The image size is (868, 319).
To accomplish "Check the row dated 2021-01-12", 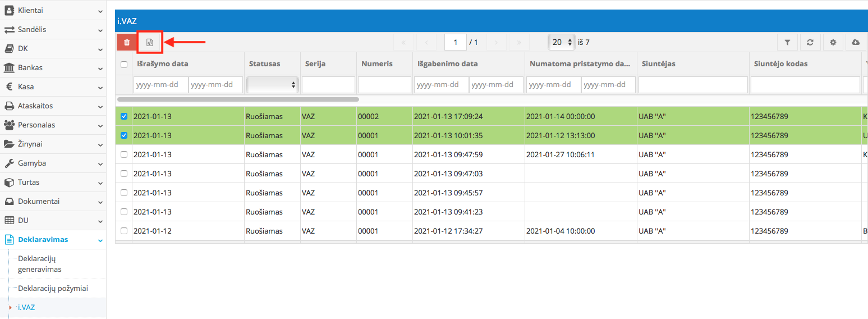I will 124,231.
